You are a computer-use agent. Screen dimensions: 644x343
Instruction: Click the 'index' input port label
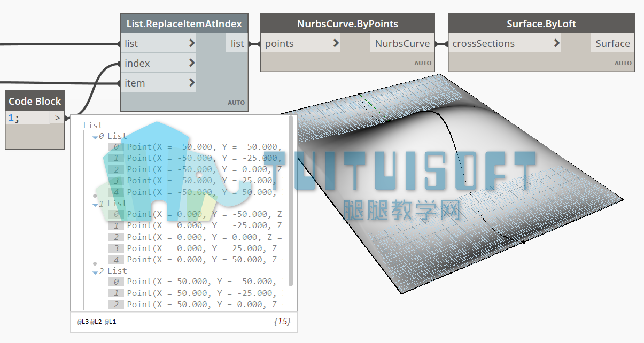click(137, 63)
